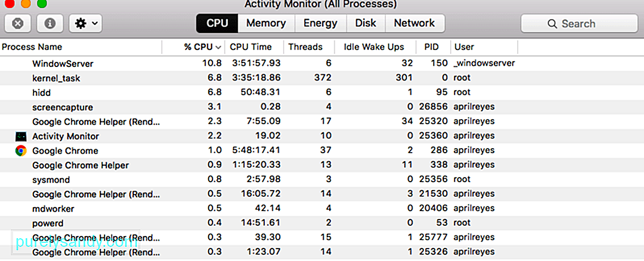
Task: Select the CPU tab
Action: point(217,23)
